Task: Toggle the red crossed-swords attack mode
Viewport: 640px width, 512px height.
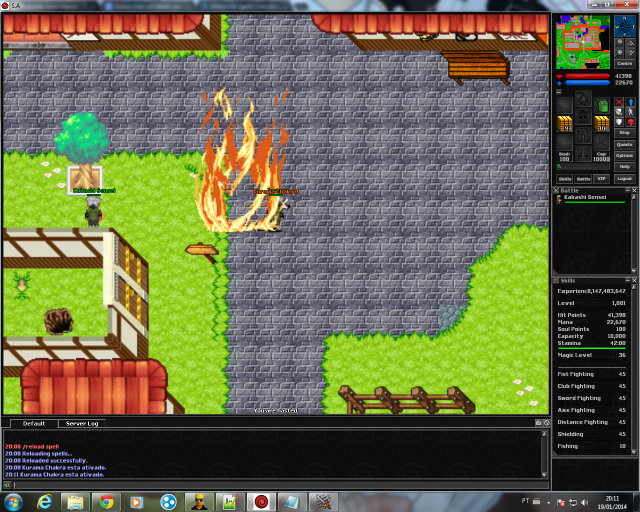Action: pos(619,102)
